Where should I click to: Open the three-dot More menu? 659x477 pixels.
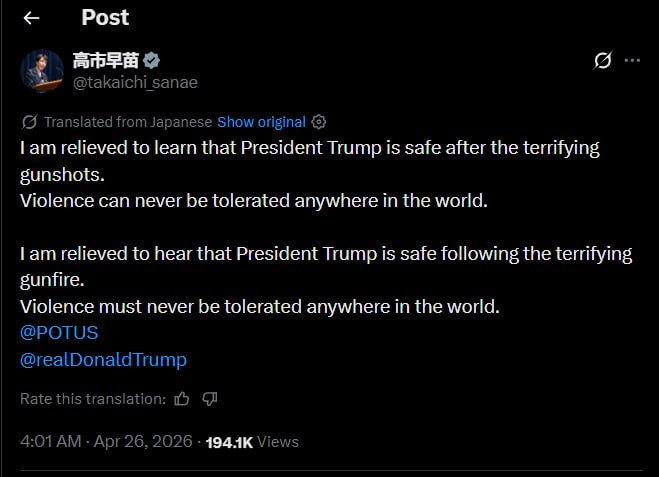[632, 60]
